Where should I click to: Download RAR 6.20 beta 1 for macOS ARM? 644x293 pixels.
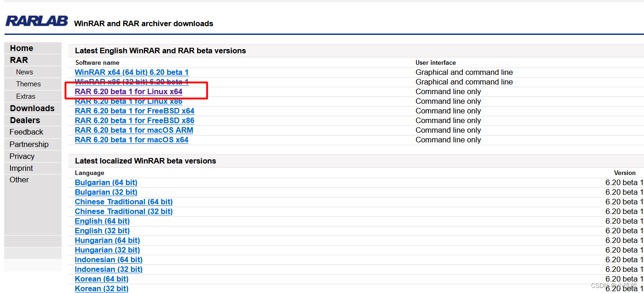coord(134,130)
